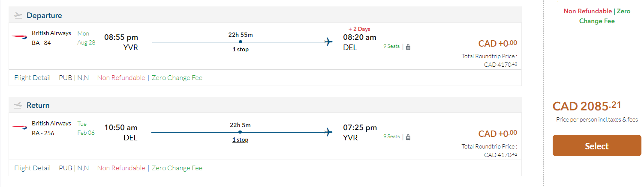Open Flight Detail for return flight
644x187 pixels.
click(x=33, y=168)
